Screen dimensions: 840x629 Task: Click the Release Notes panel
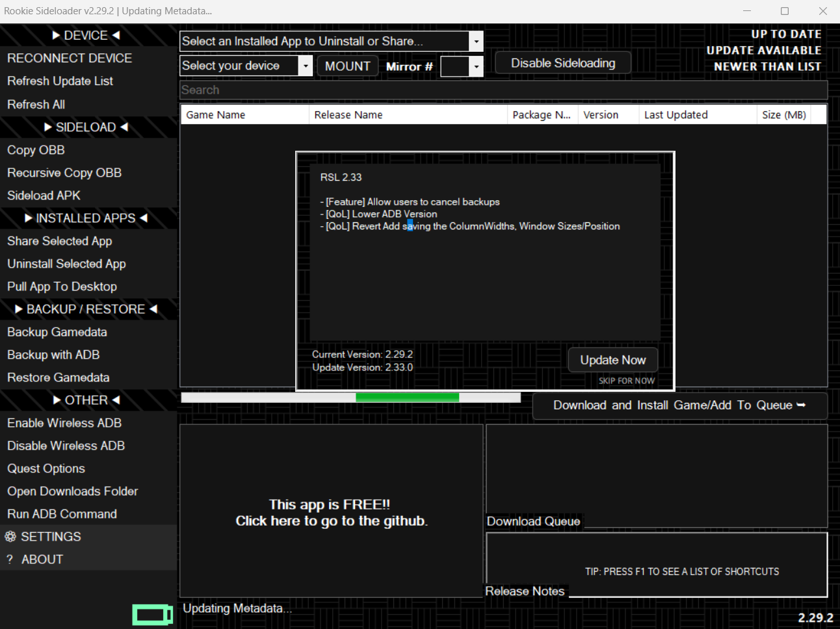[x=657, y=565]
